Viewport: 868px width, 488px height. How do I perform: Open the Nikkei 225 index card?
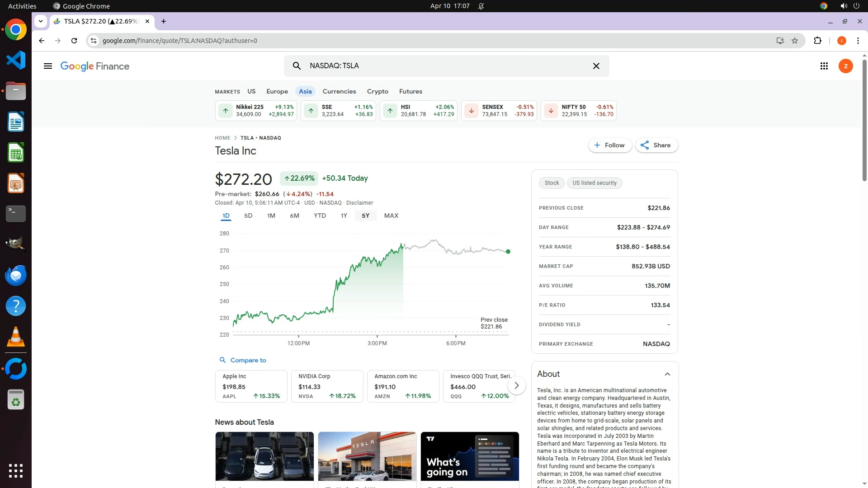[x=256, y=111]
